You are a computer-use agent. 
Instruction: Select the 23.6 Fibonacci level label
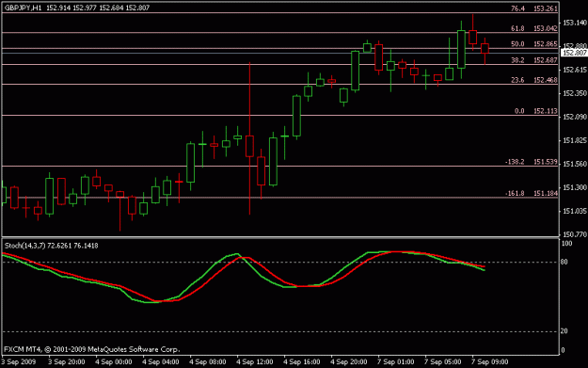coord(517,80)
